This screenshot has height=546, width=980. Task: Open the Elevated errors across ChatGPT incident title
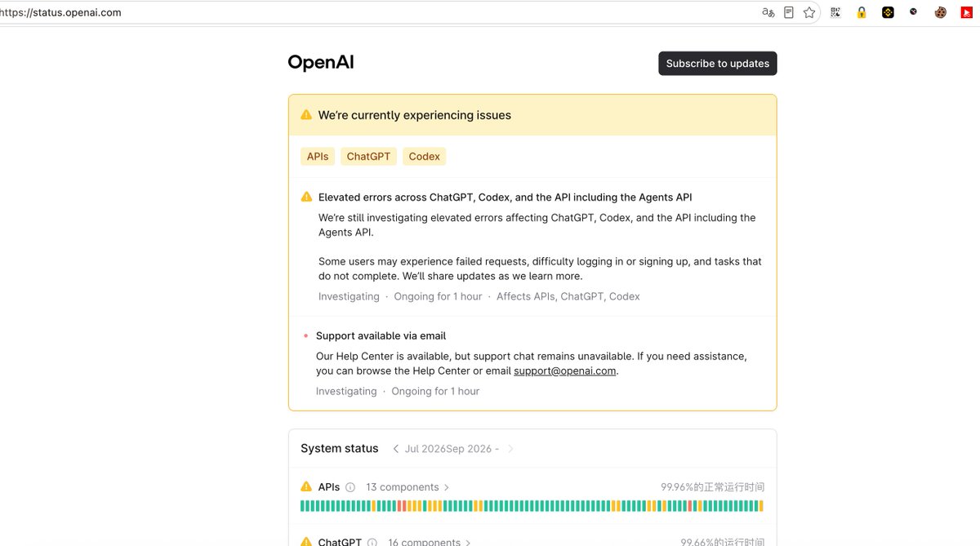point(506,197)
